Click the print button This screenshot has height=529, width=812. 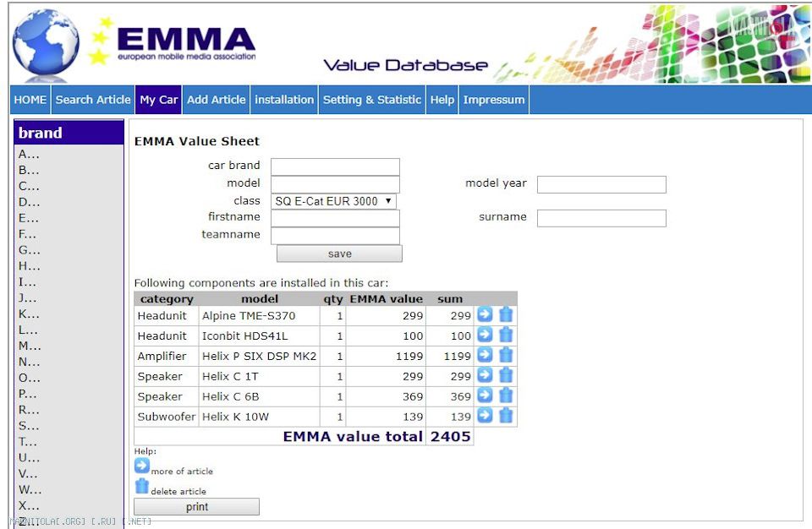(197, 507)
